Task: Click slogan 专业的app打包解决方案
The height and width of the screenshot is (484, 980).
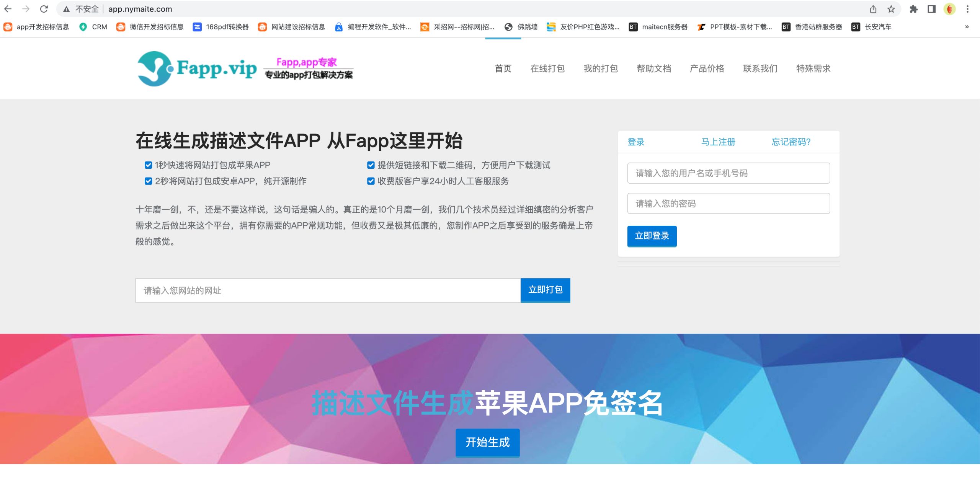Action: pyautogui.click(x=309, y=75)
